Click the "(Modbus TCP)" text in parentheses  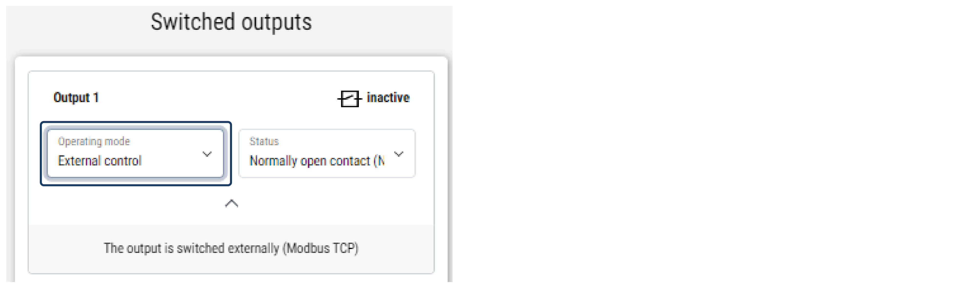tap(320, 248)
